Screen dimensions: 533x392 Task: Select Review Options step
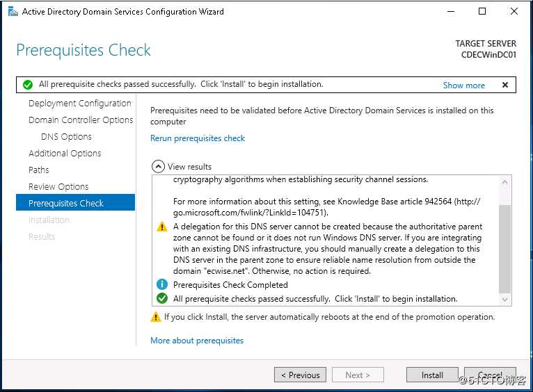(58, 186)
